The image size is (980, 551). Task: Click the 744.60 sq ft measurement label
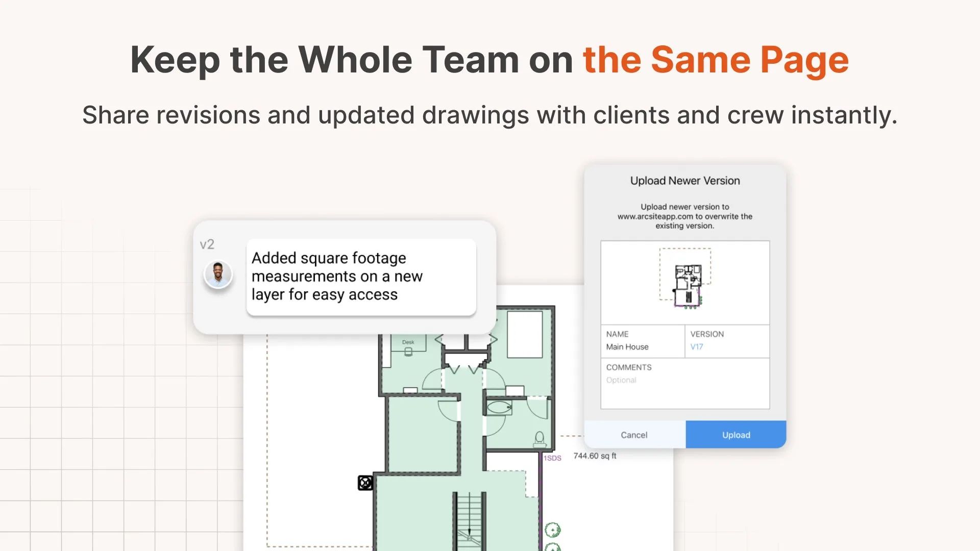595,456
